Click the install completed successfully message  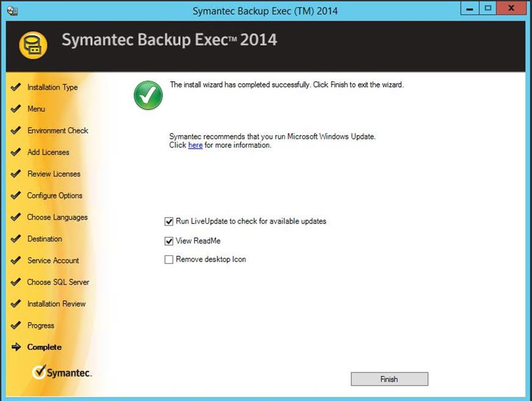286,84
